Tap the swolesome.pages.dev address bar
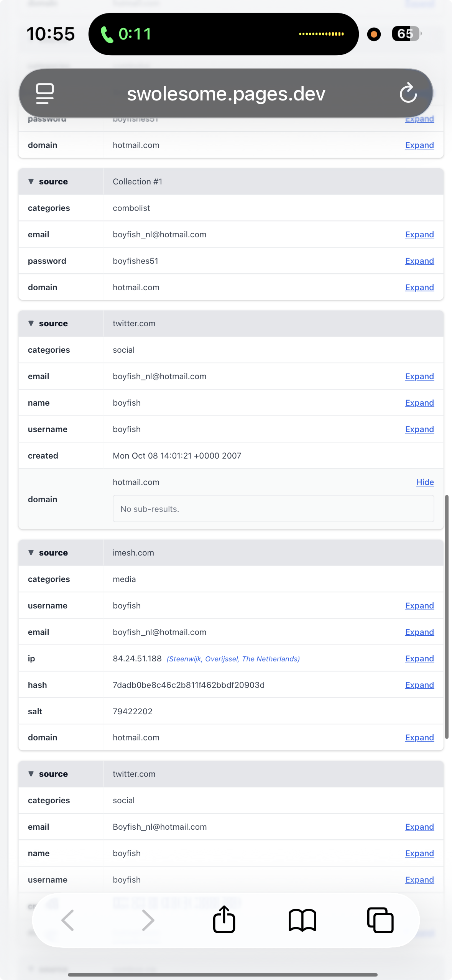Image resolution: width=452 pixels, height=980 pixels. click(x=226, y=94)
